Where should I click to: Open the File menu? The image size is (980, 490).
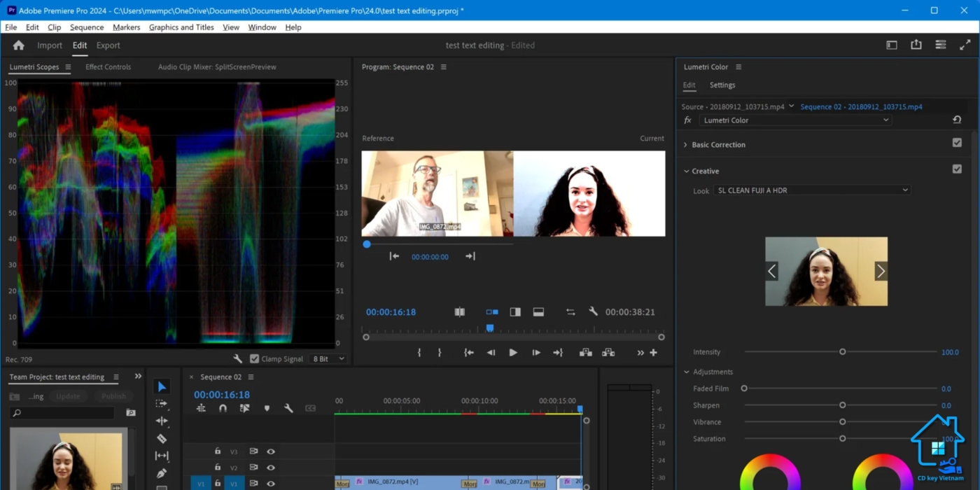coord(10,27)
